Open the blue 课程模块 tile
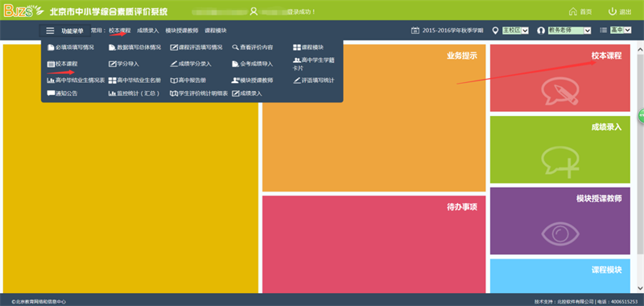This screenshot has height=306, width=644. point(560,275)
